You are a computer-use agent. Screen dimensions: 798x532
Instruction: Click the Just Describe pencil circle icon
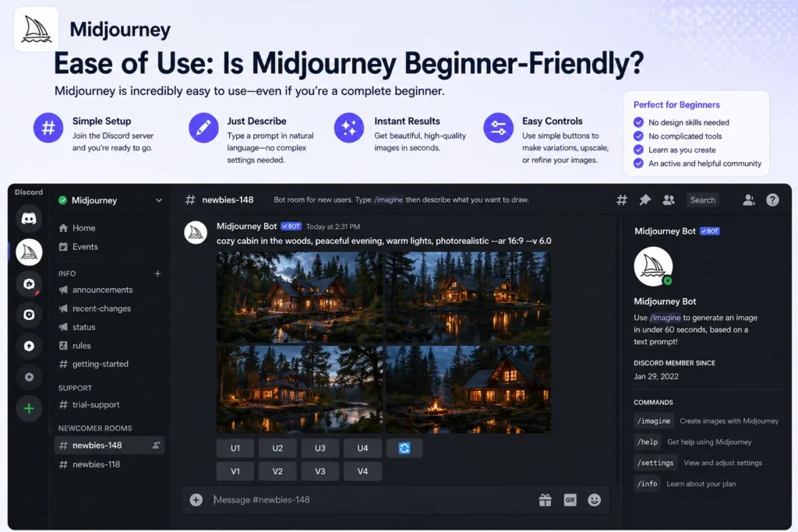(x=203, y=128)
